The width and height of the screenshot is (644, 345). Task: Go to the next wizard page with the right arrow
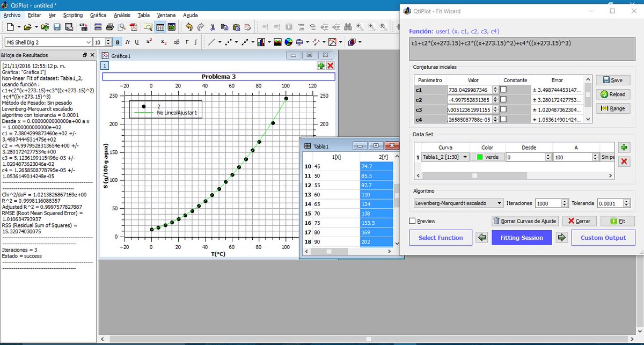pos(562,238)
